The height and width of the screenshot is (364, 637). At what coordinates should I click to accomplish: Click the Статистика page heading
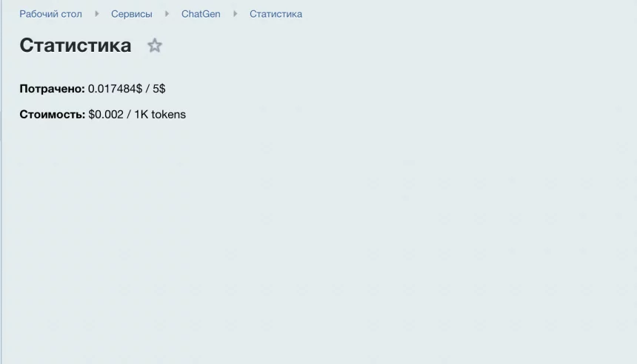[x=75, y=45]
